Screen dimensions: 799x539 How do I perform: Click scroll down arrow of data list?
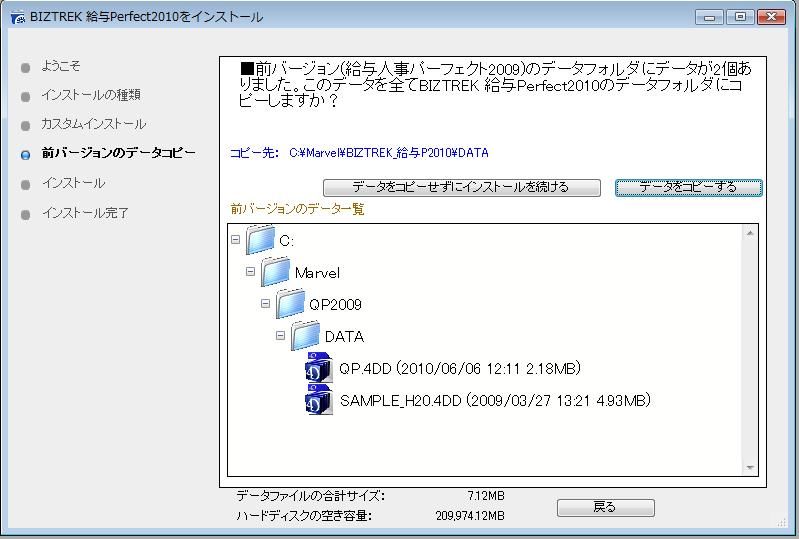[x=750, y=467]
